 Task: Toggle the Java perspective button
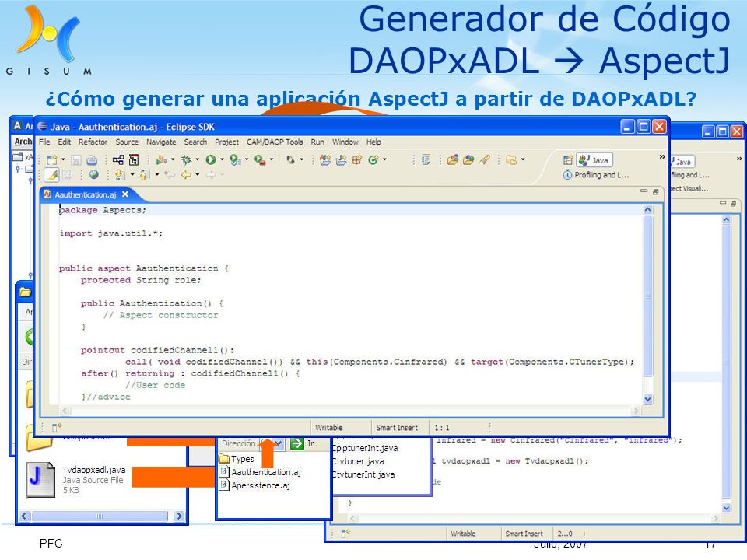pyautogui.click(x=594, y=160)
